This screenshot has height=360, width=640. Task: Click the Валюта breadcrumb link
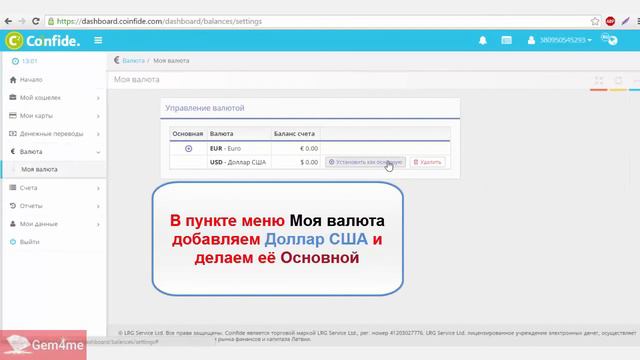[x=133, y=60]
